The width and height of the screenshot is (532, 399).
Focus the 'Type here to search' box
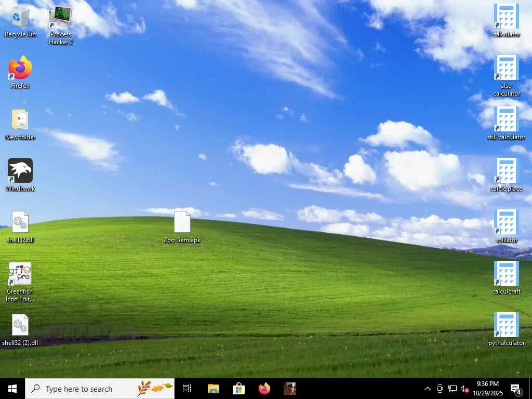[100, 389]
